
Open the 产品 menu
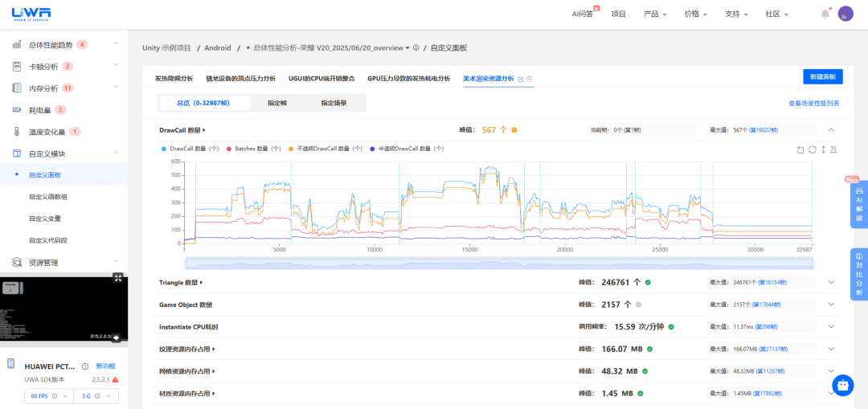[655, 14]
